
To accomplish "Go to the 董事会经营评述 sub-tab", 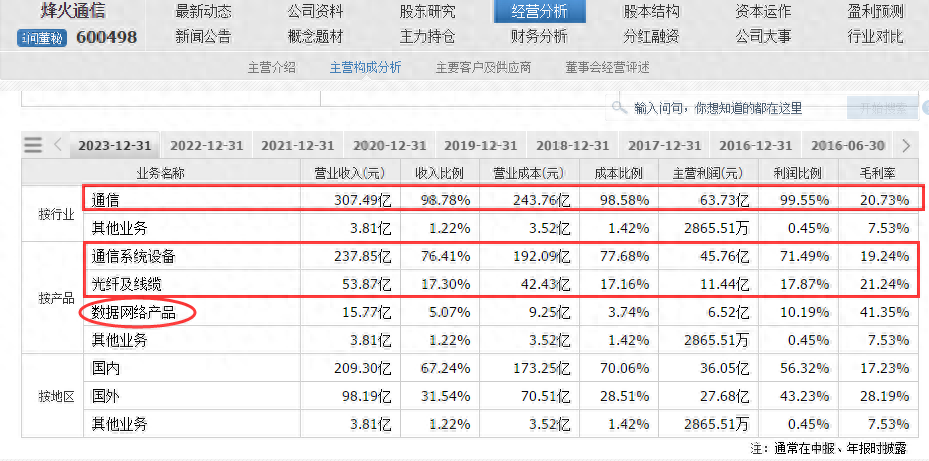I will point(607,68).
